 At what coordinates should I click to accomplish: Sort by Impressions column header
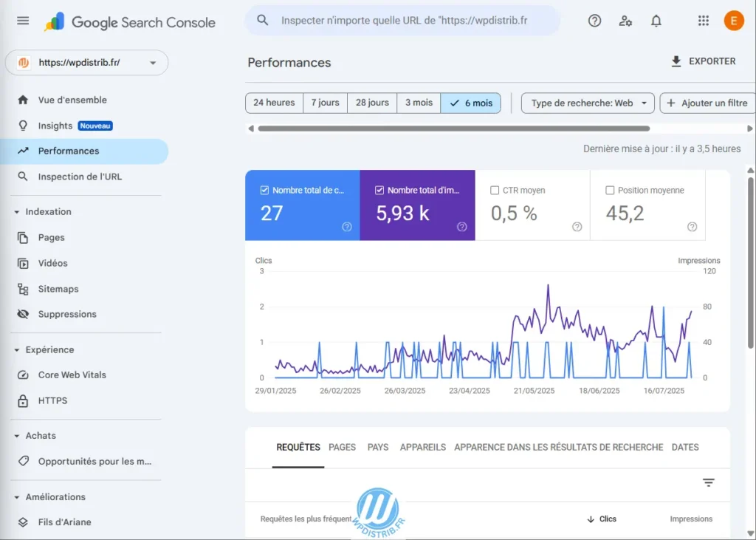691,519
